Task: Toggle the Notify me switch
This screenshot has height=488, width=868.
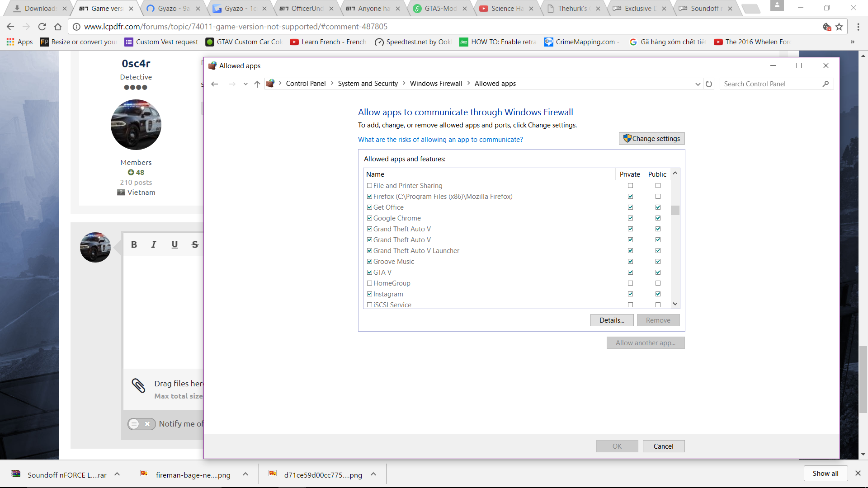Action: (141, 424)
